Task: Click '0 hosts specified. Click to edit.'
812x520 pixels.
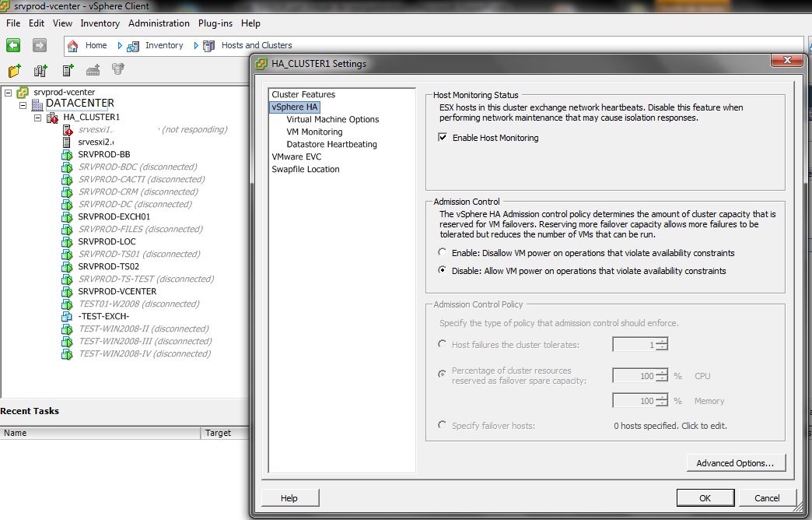Action: 670,426
